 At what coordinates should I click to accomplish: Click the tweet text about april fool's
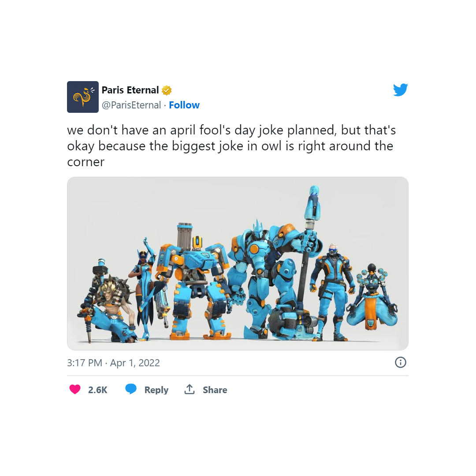tap(231, 146)
